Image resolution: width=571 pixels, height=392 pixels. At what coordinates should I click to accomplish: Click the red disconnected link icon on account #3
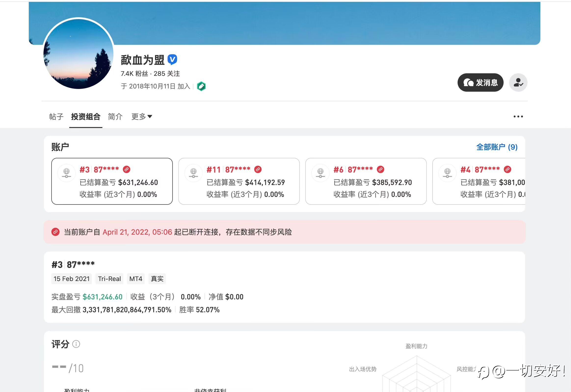pos(127,169)
